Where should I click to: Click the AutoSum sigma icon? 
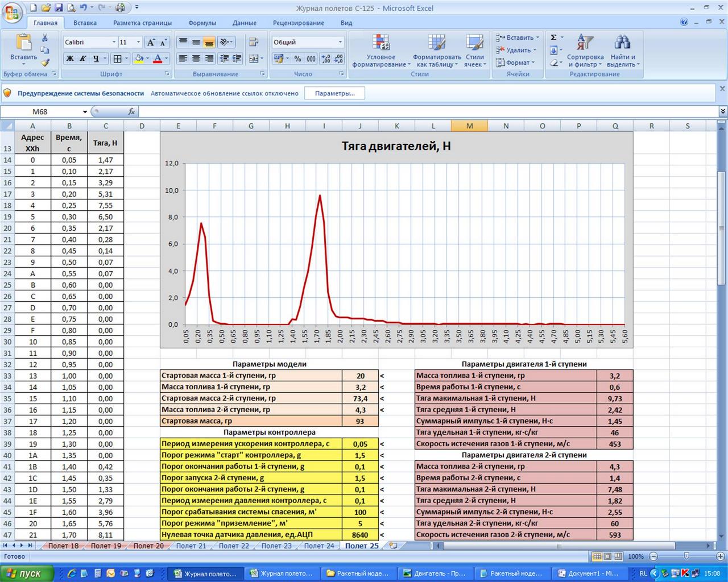[x=553, y=38]
